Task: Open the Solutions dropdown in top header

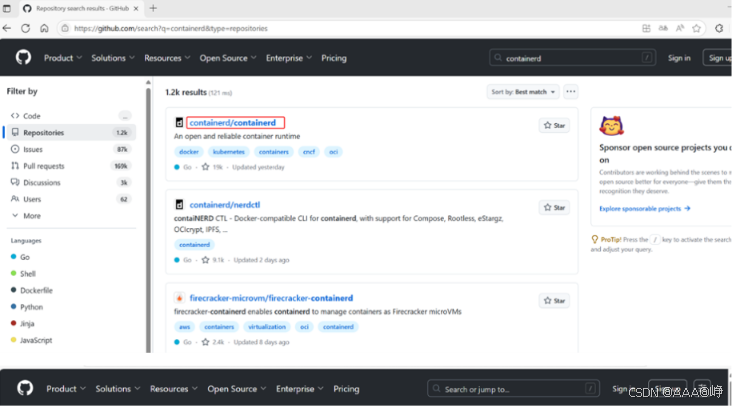Action: [x=113, y=58]
